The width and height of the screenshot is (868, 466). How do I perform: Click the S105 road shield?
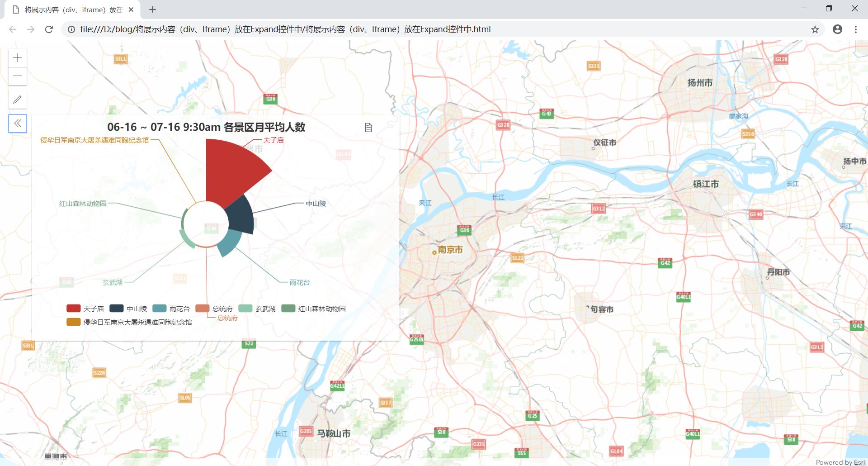(185, 398)
